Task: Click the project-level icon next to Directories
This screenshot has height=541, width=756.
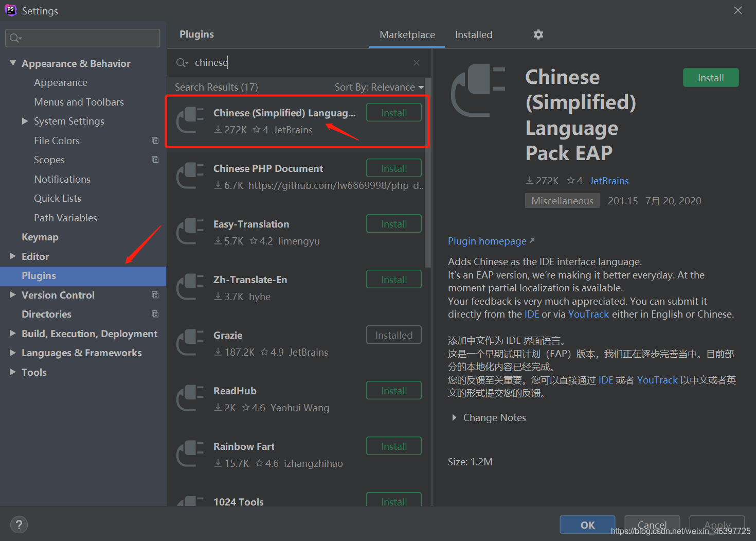Action: pyautogui.click(x=155, y=314)
